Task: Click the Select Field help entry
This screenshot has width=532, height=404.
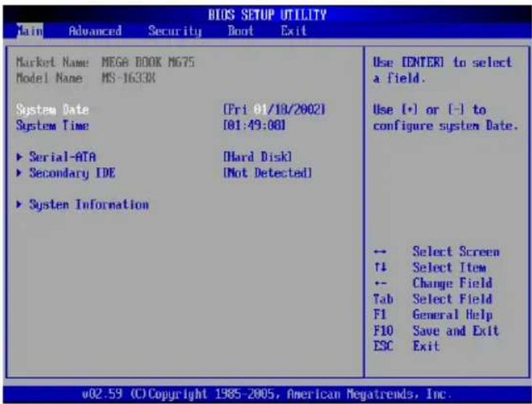Action: 452,299
